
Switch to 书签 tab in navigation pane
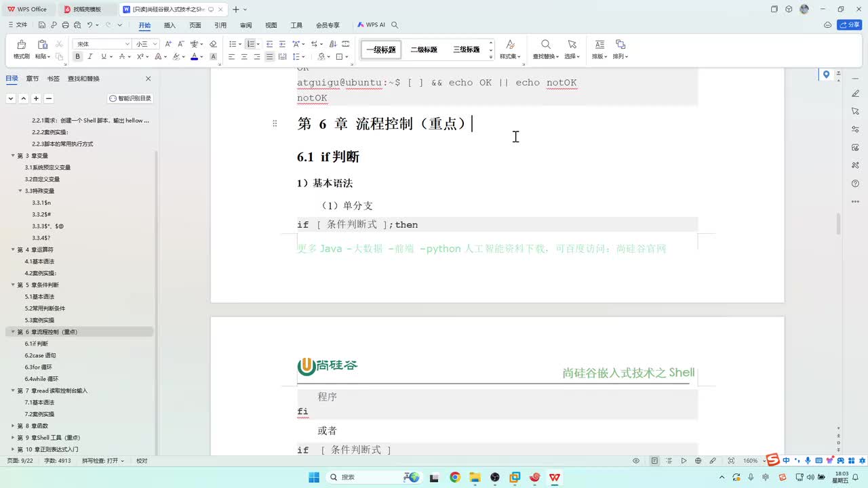coord(53,79)
